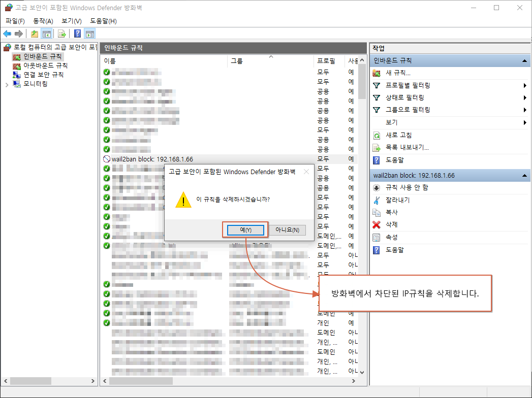The image size is (532, 398).
Task: Click the vertical scrollbar thumb of rules list
Action: pos(362,81)
